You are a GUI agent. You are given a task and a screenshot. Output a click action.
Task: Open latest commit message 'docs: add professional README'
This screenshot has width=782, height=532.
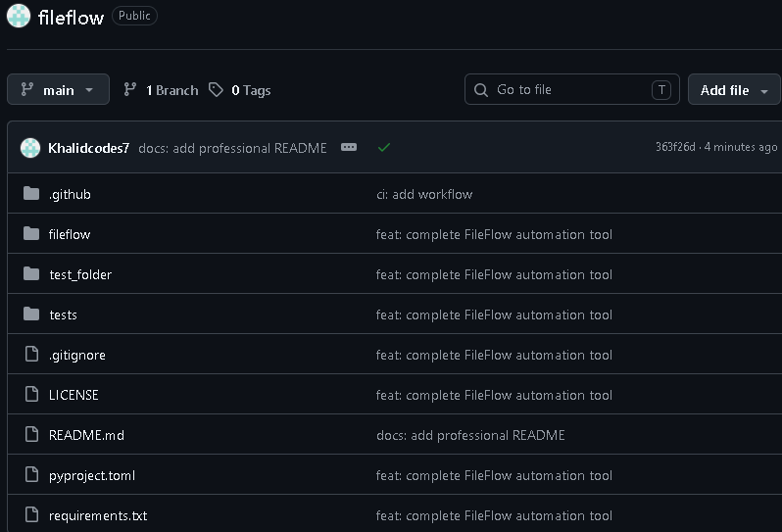coord(232,148)
